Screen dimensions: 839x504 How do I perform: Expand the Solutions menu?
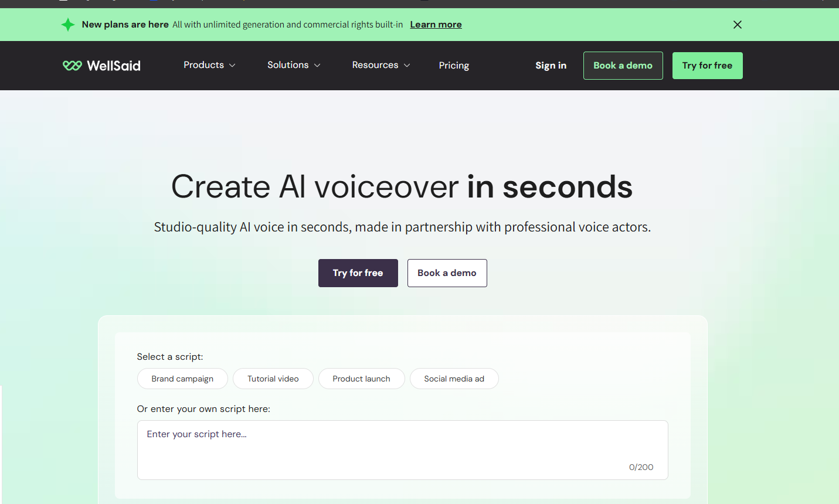pyautogui.click(x=294, y=65)
